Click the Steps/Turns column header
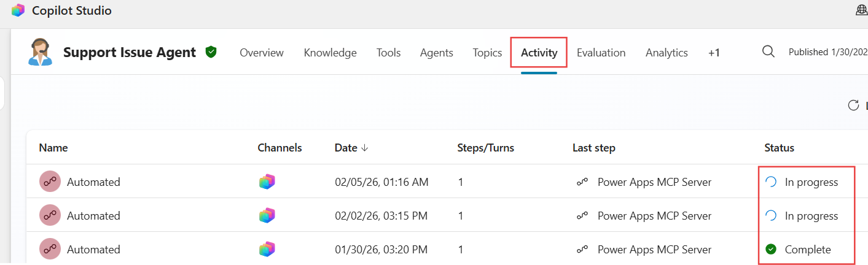The height and width of the screenshot is (265, 868). [x=486, y=148]
